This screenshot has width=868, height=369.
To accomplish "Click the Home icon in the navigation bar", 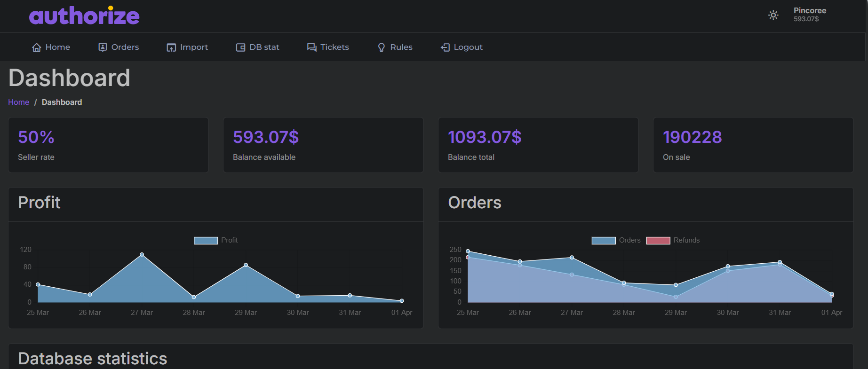I will pos(36,47).
